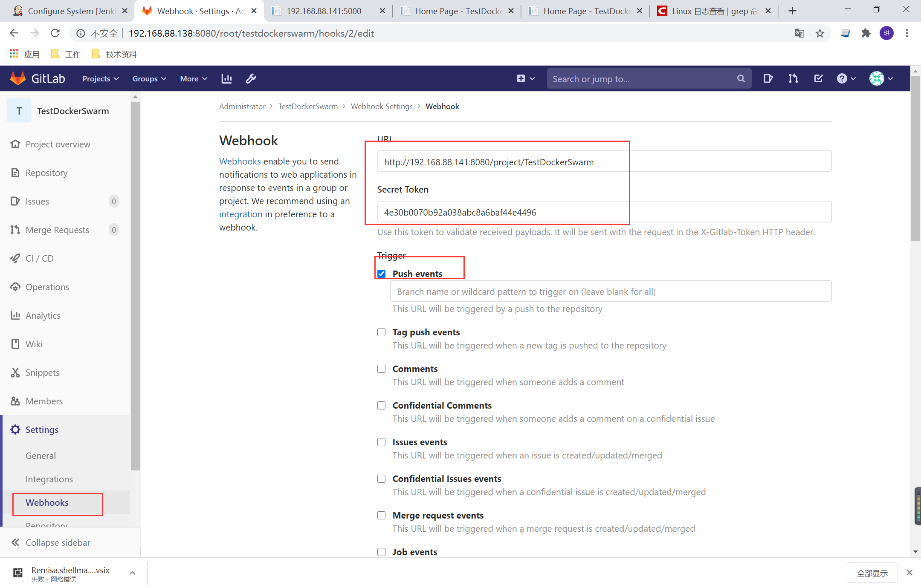Open the browser extensions puzzle icon
The height and width of the screenshot is (588, 921).
pos(866,33)
